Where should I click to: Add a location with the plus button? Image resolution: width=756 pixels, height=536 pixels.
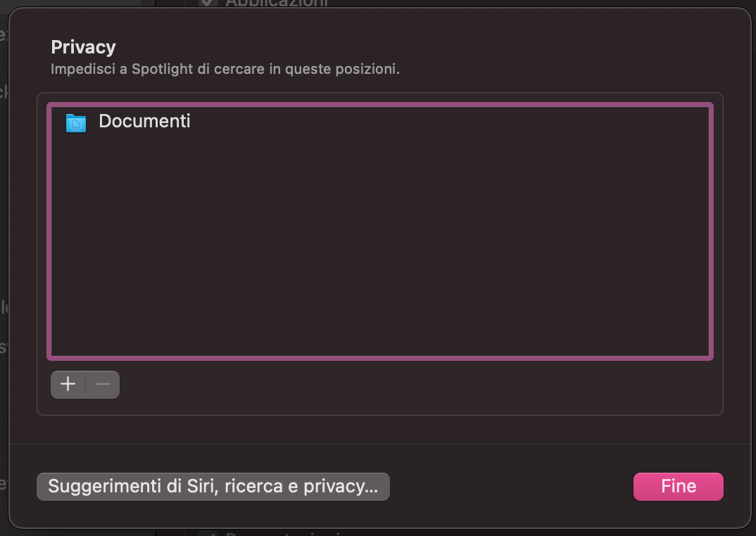pyautogui.click(x=68, y=384)
